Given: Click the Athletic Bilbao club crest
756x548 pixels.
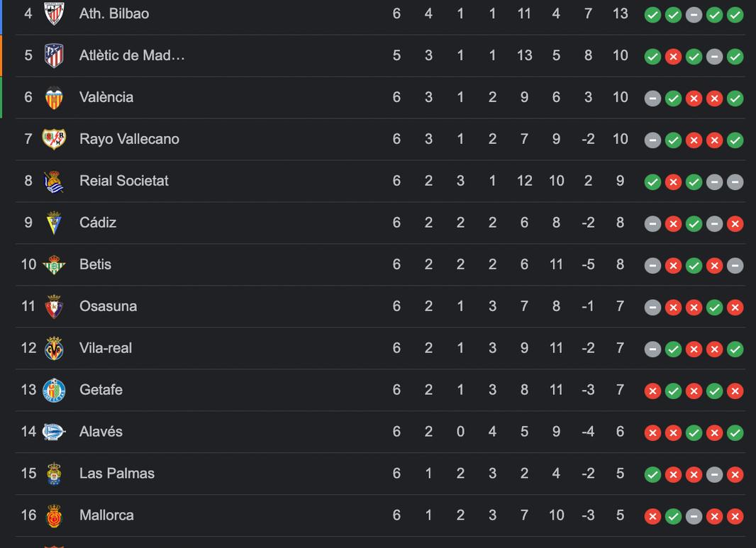Looking at the screenshot, I should [x=54, y=13].
